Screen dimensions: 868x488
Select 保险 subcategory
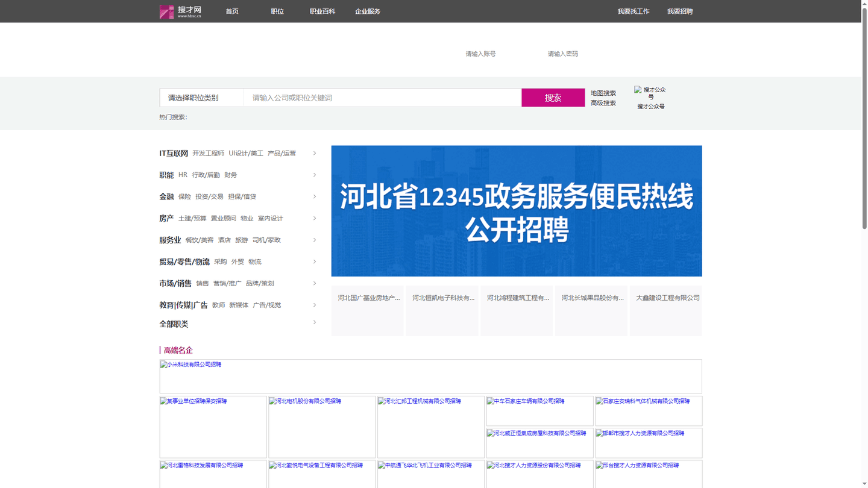click(x=184, y=197)
